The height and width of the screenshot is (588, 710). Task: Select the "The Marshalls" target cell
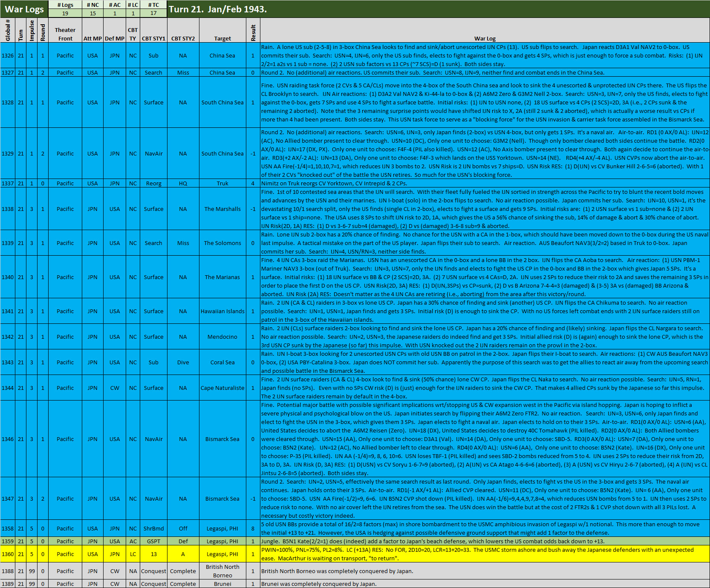tap(222, 209)
